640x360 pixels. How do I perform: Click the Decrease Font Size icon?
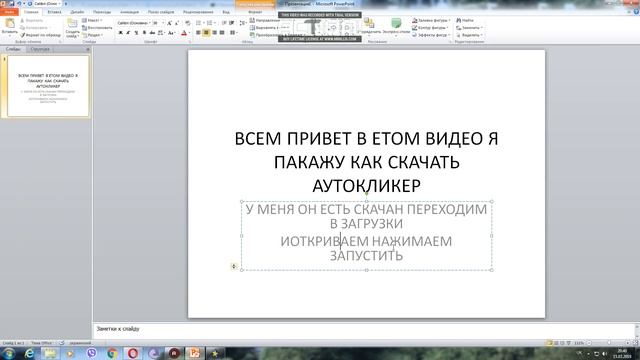click(x=177, y=23)
